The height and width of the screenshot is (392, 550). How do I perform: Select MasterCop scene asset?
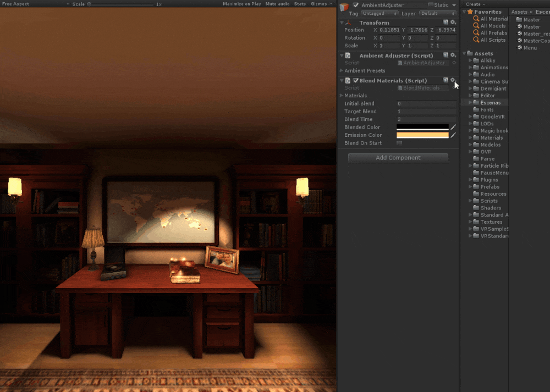tap(533, 41)
